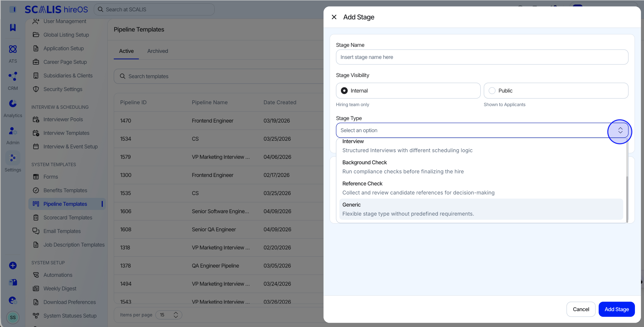
Task: Click the Interviewer Pools calendar icon
Action: click(36, 119)
